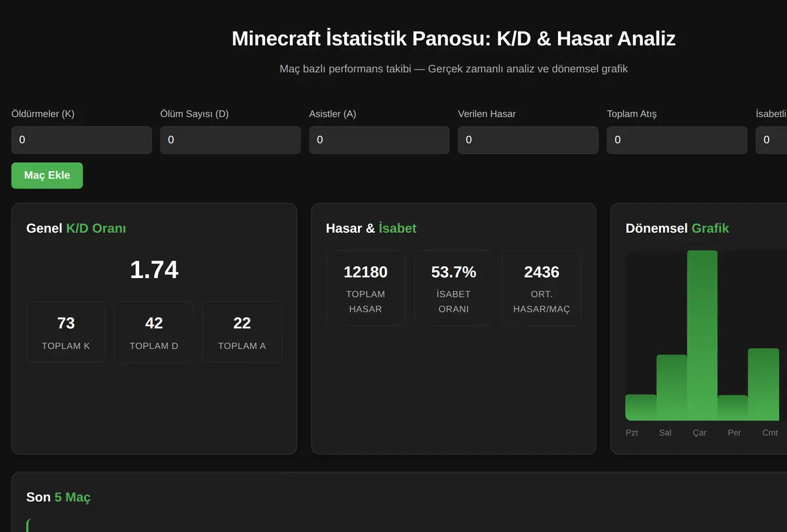Viewport: 787px width, 532px height.
Task: Click the Cmt bar in chart
Action: tap(763, 384)
